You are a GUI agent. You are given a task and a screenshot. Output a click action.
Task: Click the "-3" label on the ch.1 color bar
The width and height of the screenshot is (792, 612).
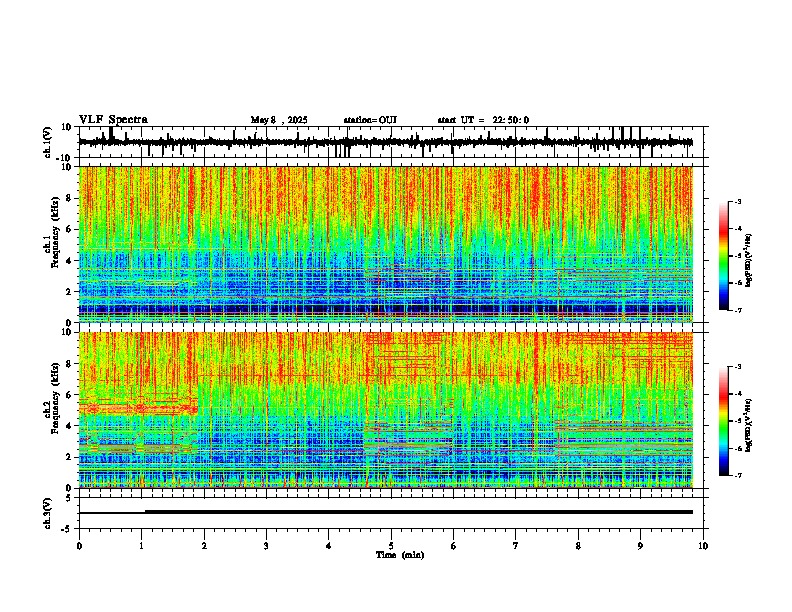(x=738, y=201)
